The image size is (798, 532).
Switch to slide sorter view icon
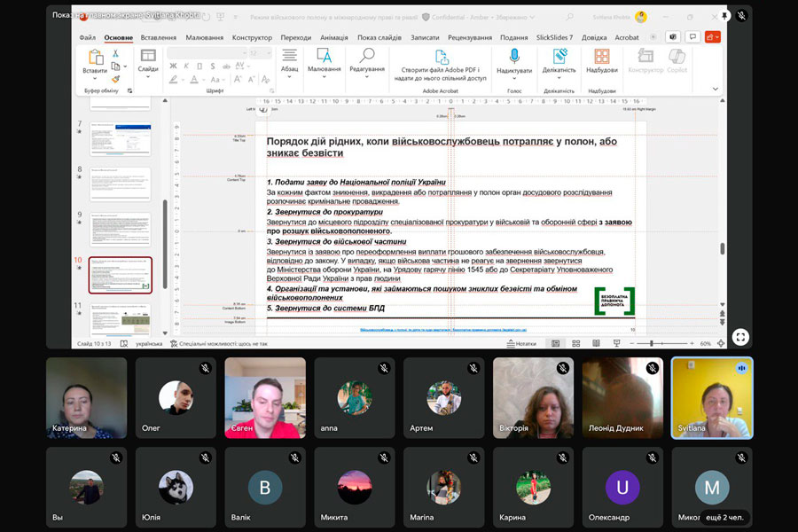click(575, 343)
